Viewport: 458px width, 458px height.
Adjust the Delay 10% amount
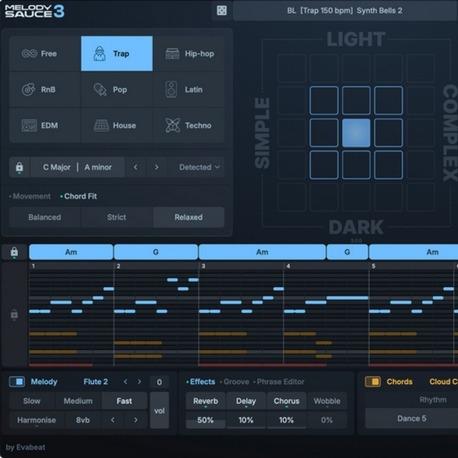246,420
